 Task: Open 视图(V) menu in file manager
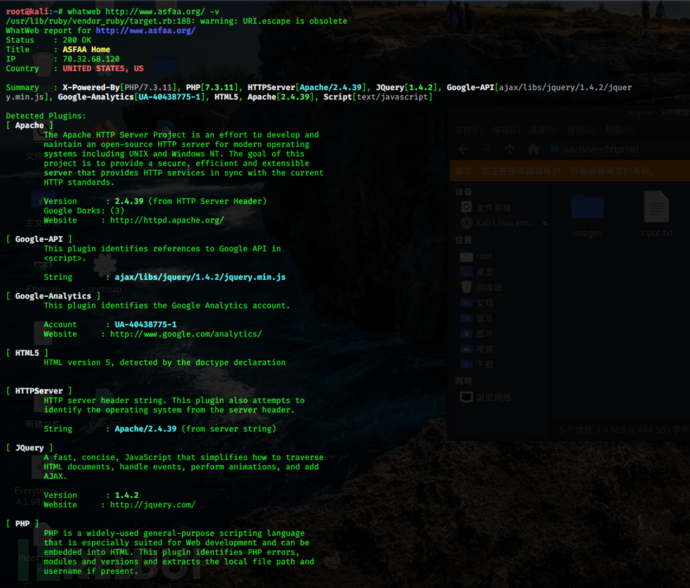tap(543, 130)
